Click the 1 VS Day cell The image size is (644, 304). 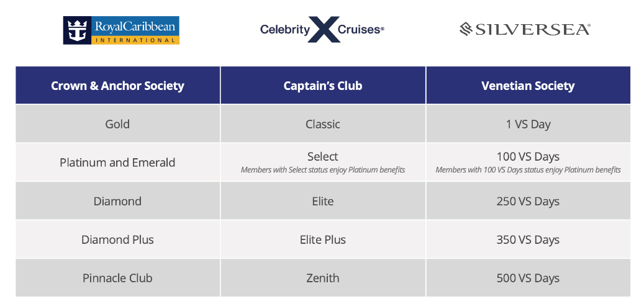[528, 123]
